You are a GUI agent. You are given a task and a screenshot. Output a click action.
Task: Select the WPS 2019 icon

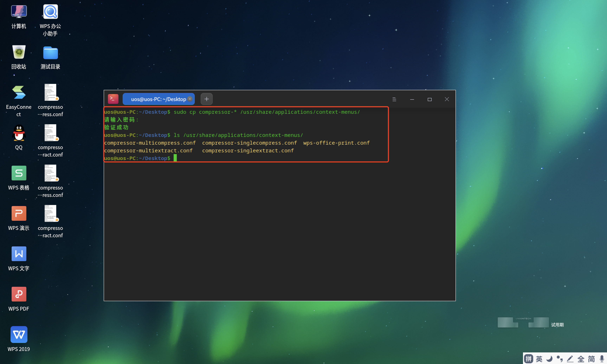coord(19,335)
